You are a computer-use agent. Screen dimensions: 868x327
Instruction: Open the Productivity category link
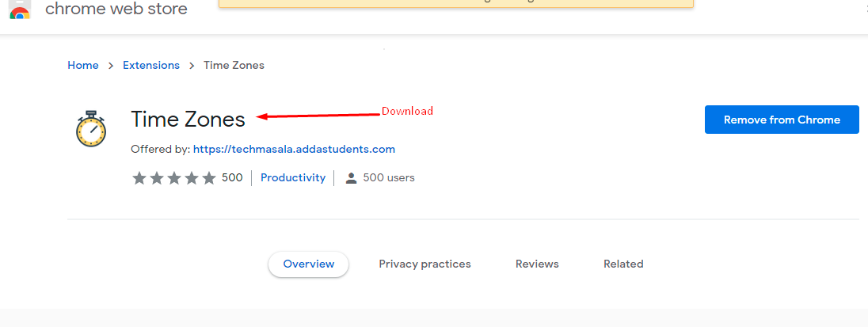tap(293, 177)
